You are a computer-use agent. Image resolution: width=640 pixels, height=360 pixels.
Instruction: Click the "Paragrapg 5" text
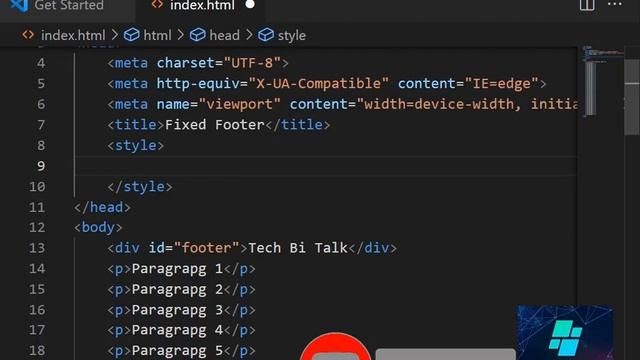(177, 351)
